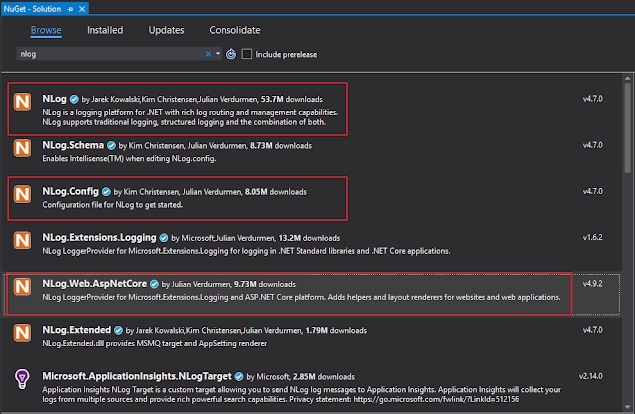Open the tab dropdown at top-right corner
Image resolution: width=635 pixels, height=414 pixels.
[x=627, y=6]
